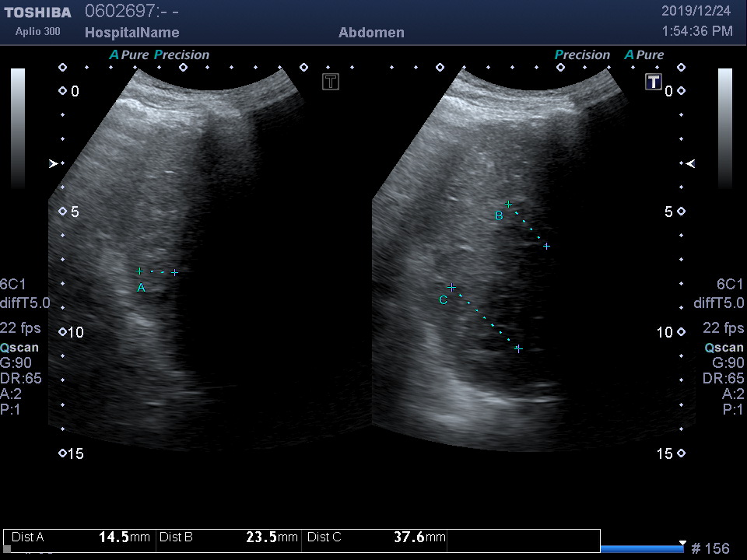Select lower caliper cross of measurement B
The height and width of the screenshot is (560, 747).
[x=546, y=247]
